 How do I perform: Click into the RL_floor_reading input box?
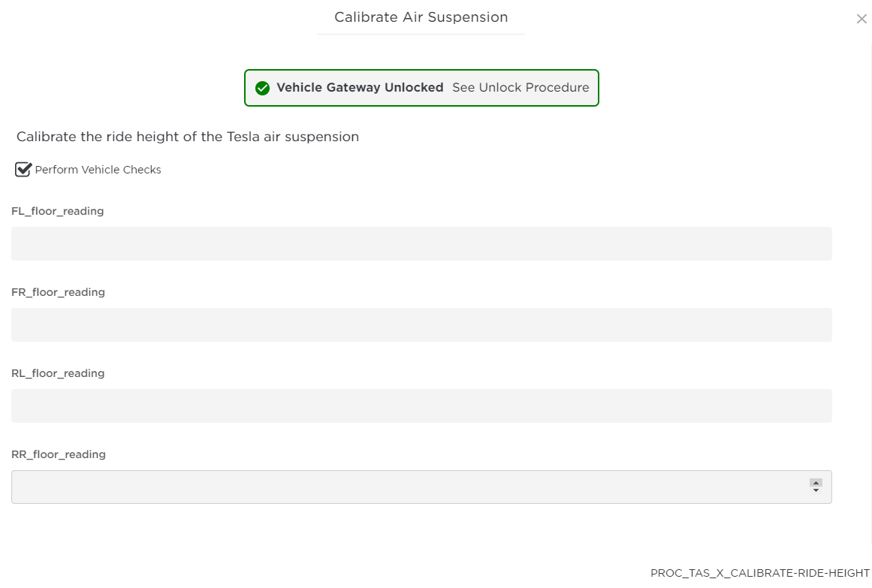pyautogui.click(x=421, y=406)
